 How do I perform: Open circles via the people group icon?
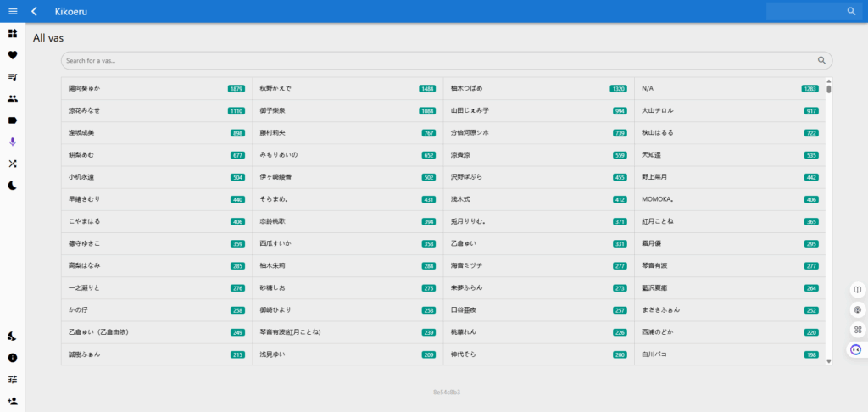[13, 98]
